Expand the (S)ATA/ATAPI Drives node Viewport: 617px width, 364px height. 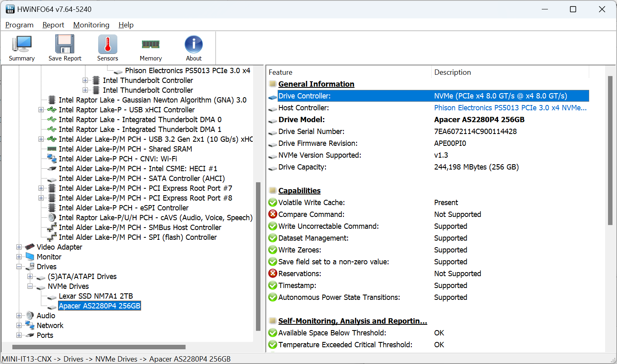(x=30, y=276)
